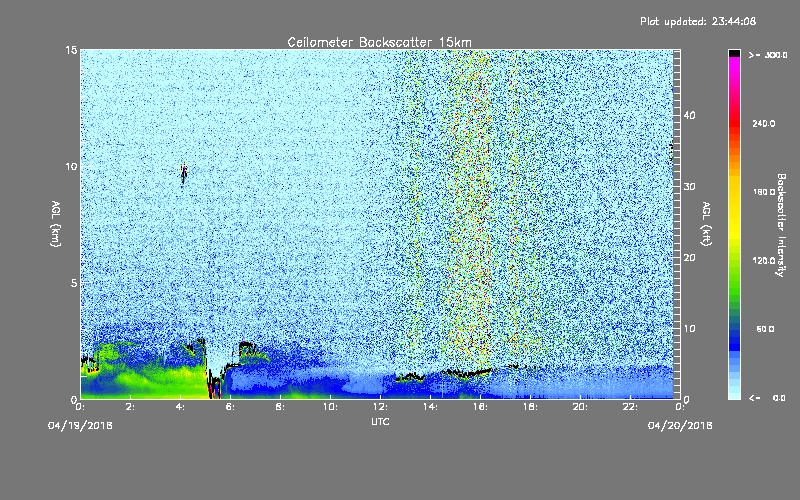800x500 pixels.
Task: Click the end date '04/20/2018'
Action: tap(680, 426)
